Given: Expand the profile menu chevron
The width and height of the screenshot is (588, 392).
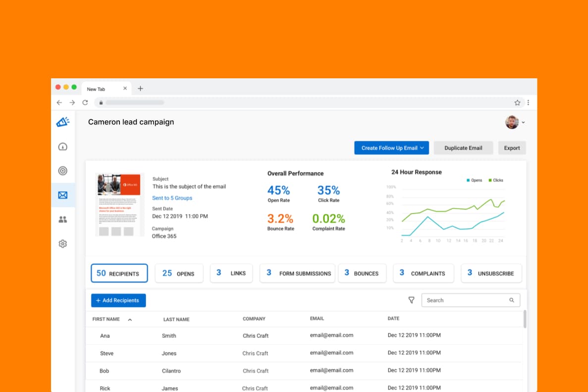Looking at the screenshot, I should point(523,122).
